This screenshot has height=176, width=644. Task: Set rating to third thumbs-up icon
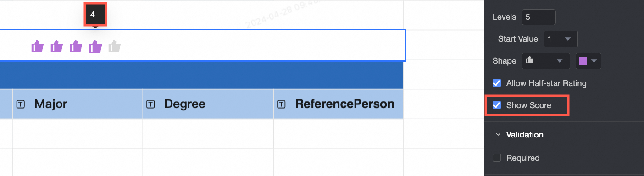[x=76, y=46]
